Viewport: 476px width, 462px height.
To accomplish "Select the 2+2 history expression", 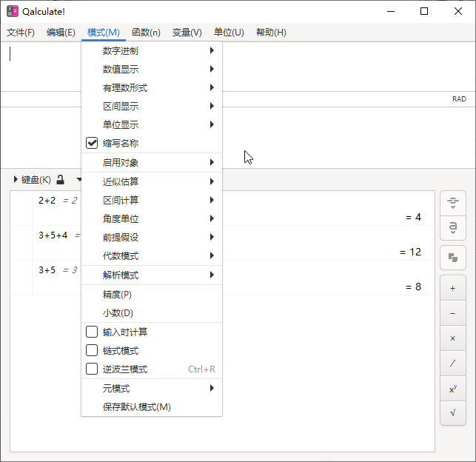I will (47, 201).
